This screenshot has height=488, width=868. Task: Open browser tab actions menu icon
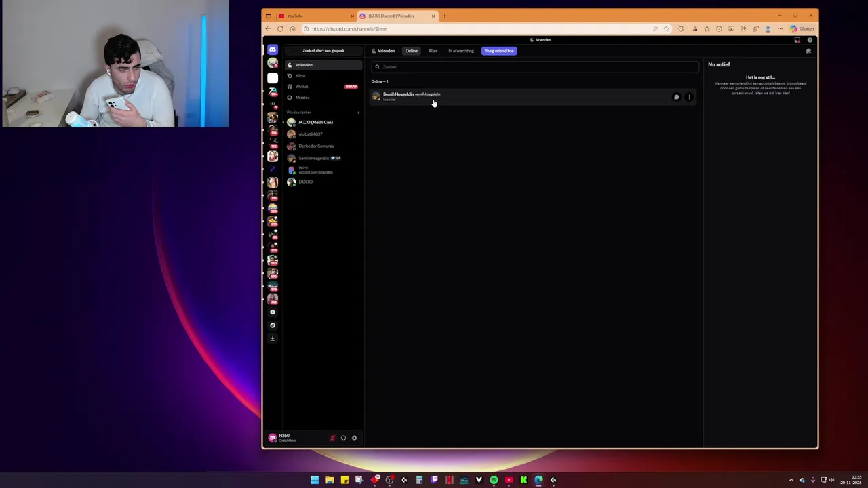(x=268, y=16)
